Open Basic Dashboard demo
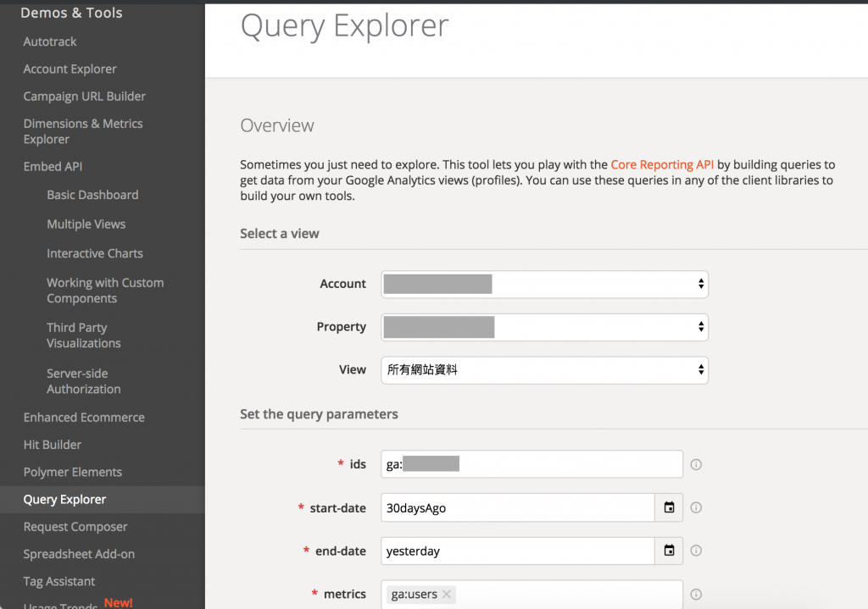Image resolution: width=868 pixels, height=609 pixels. (92, 195)
